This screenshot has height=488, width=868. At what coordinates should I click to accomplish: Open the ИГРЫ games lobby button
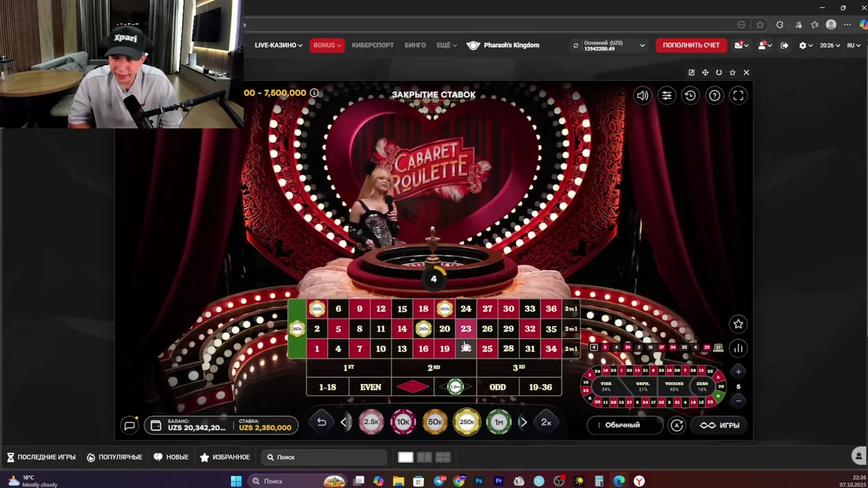coord(719,425)
